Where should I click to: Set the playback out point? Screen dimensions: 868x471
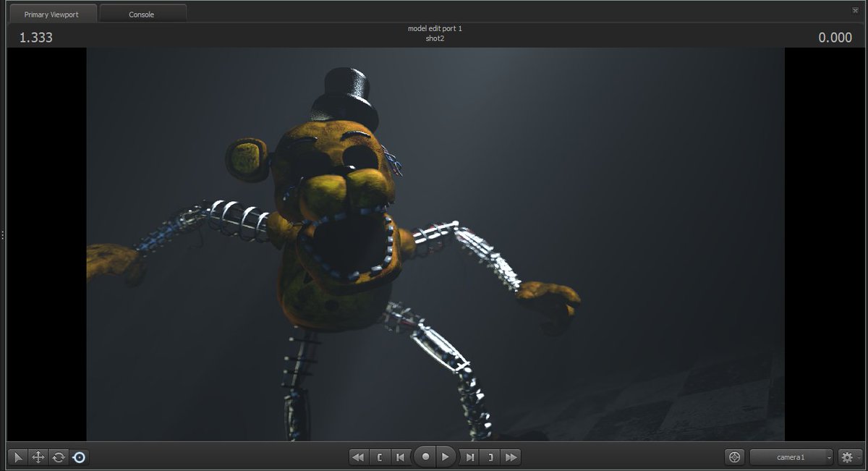(490, 457)
